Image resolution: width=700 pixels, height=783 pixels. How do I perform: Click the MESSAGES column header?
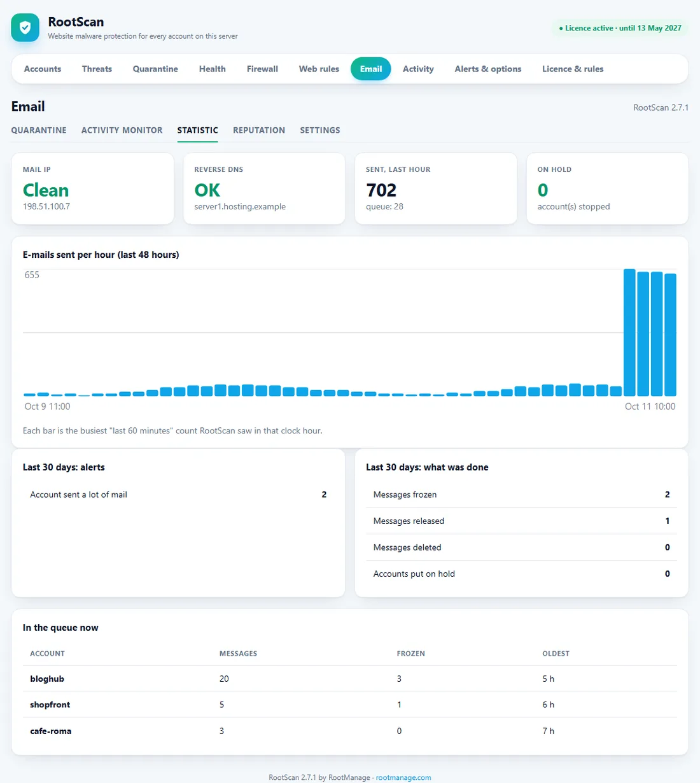pyautogui.click(x=238, y=654)
